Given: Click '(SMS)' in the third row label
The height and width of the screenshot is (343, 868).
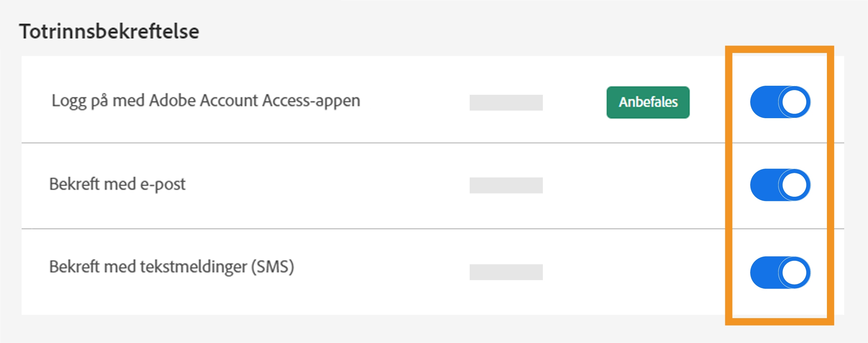Looking at the screenshot, I should (273, 267).
